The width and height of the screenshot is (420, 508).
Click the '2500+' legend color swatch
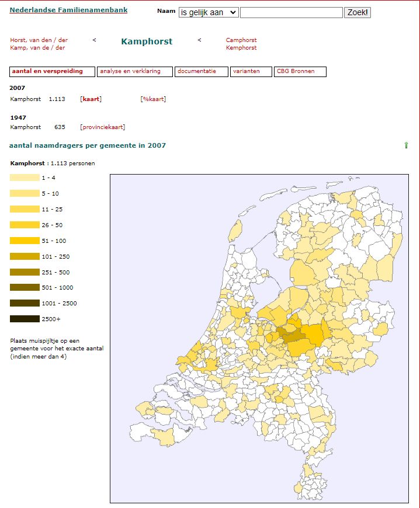click(25, 319)
